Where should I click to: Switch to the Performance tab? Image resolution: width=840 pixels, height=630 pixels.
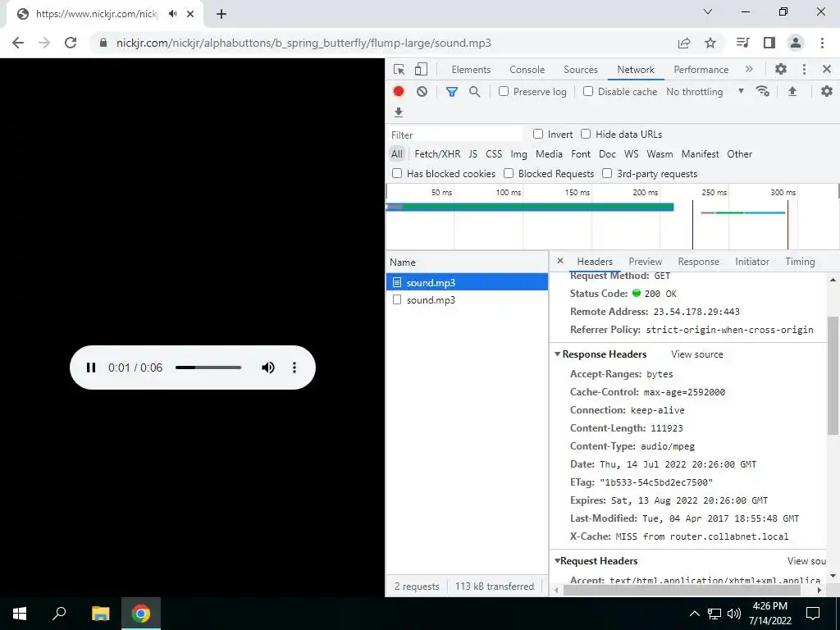(x=701, y=70)
